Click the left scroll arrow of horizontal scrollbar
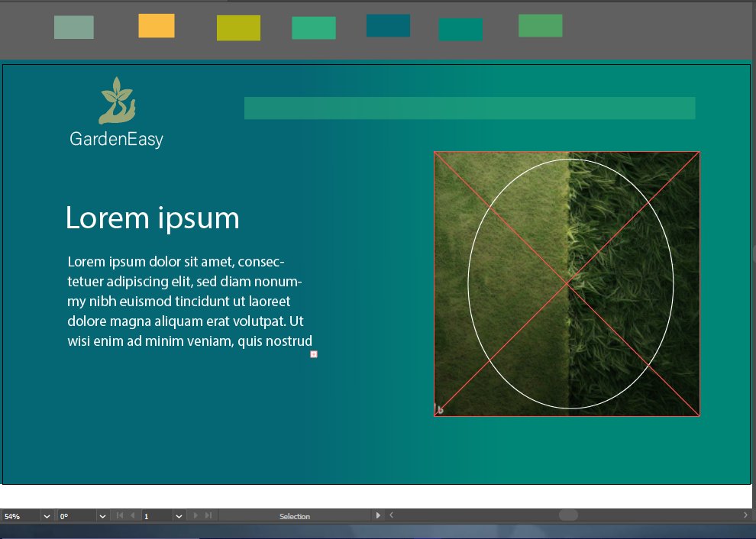Screen dimensions: 756x539 (392, 515)
